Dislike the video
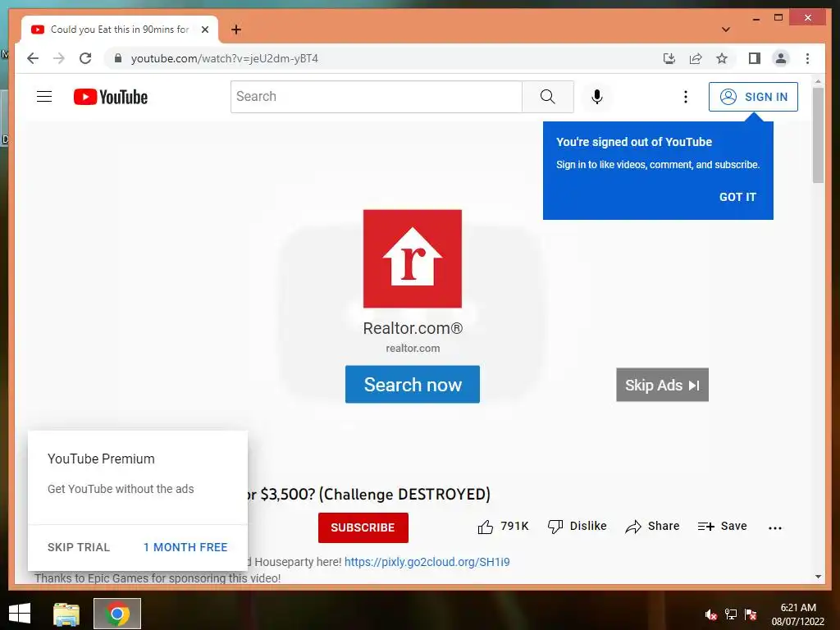 click(x=577, y=527)
